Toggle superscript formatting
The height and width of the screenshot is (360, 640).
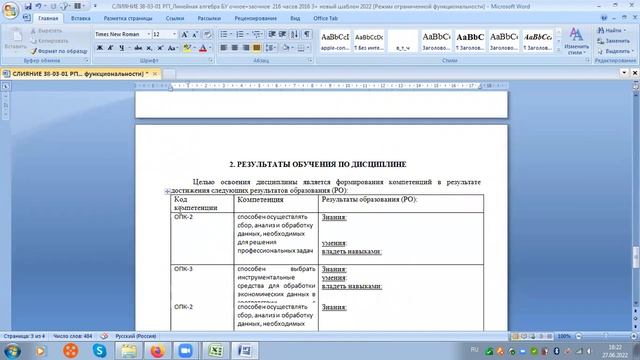tap(160, 48)
